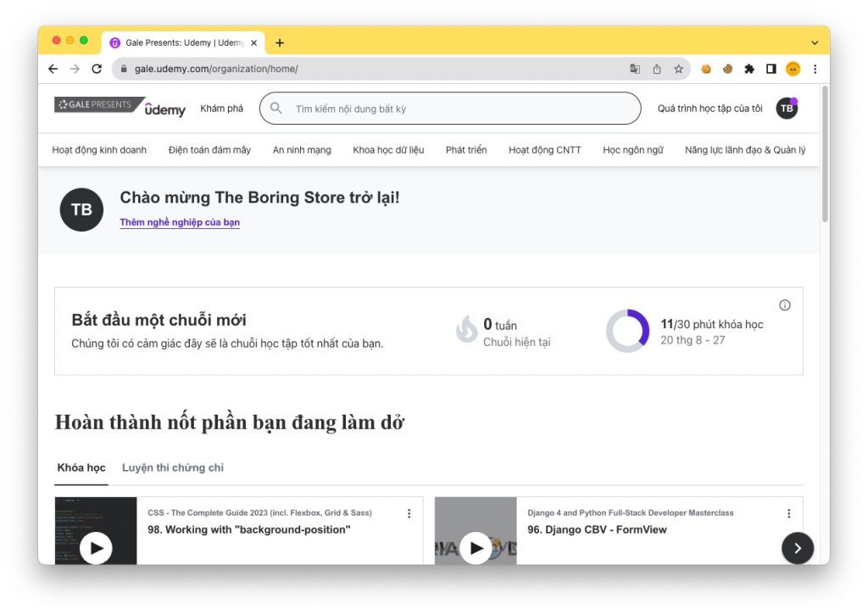
Task: Click the browser forward arrow
Action: point(75,69)
